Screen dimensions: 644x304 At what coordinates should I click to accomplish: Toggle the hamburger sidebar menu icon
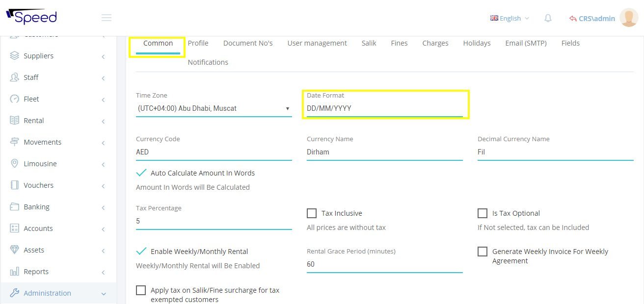pos(107,18)
